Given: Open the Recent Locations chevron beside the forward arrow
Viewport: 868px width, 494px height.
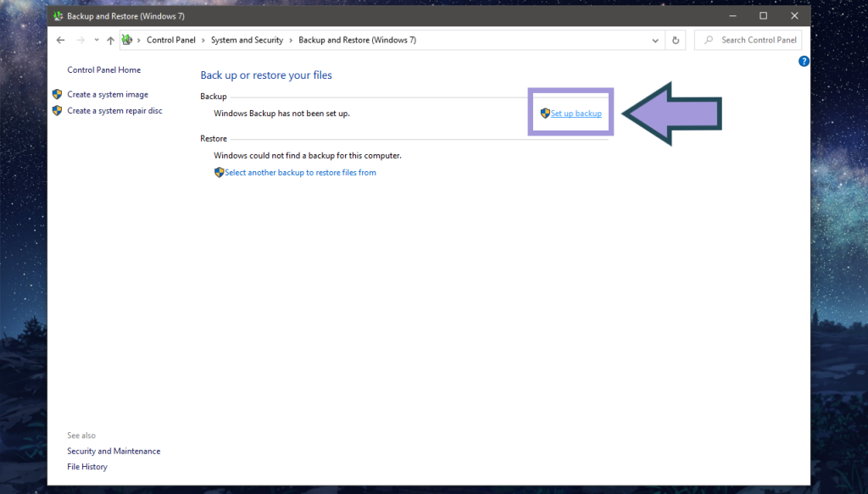Looking at the screenshot, I should coord(96,40).
